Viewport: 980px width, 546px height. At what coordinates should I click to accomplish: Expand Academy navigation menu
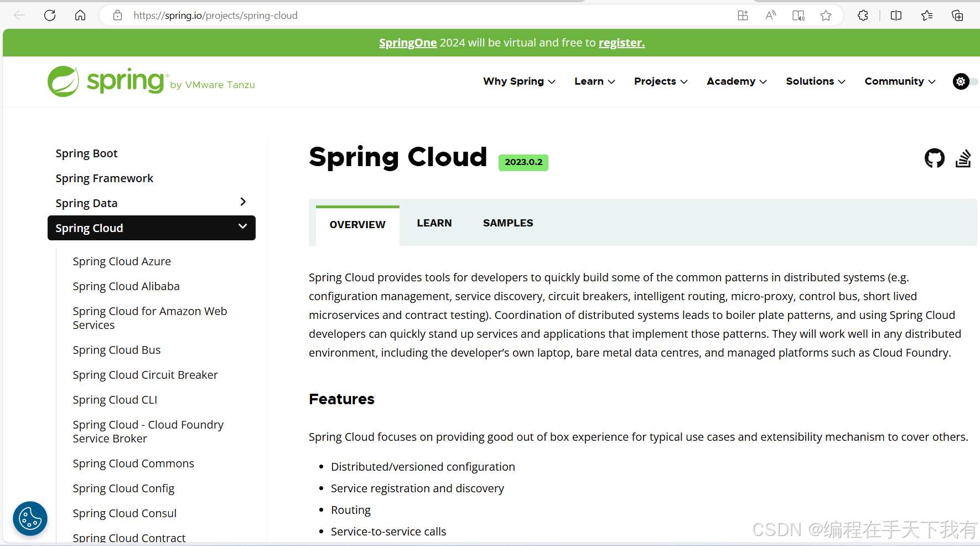pyautogui.click(x=737, y=81)
